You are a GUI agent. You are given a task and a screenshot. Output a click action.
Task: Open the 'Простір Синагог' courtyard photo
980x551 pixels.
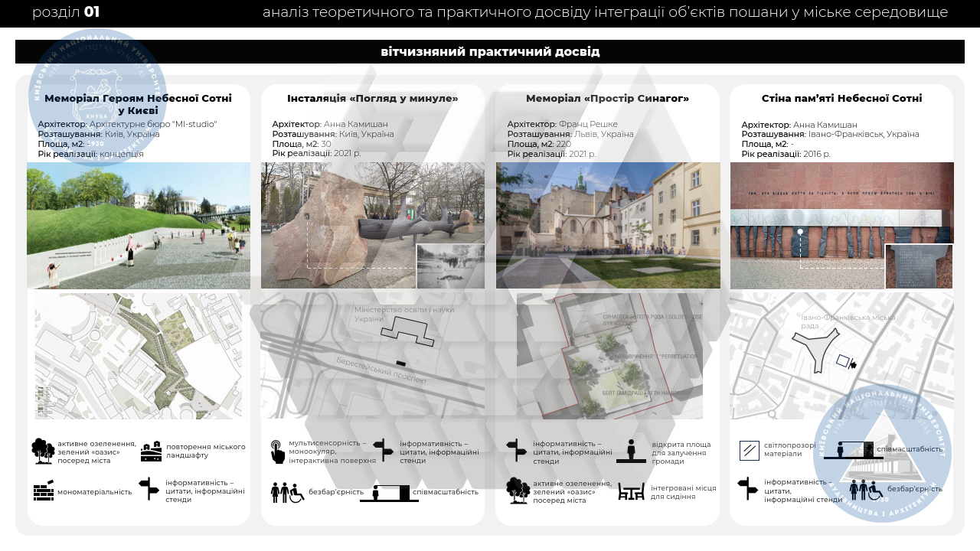[608, 226]
